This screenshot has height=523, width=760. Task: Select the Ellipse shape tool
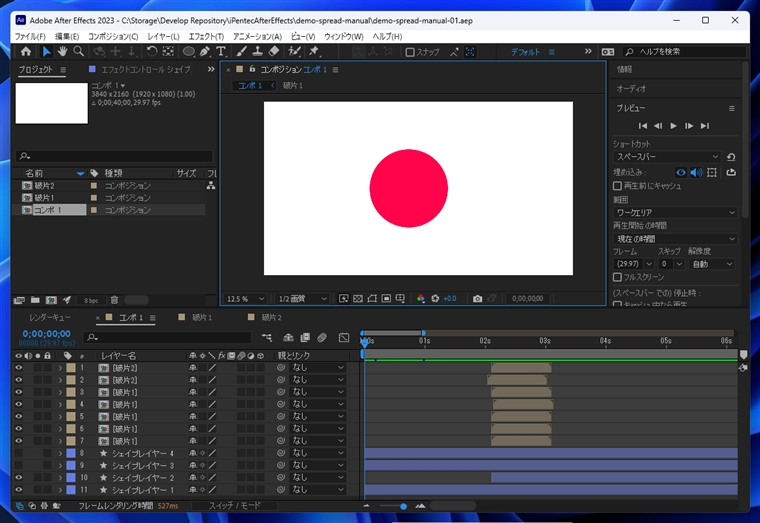[188, 51]
